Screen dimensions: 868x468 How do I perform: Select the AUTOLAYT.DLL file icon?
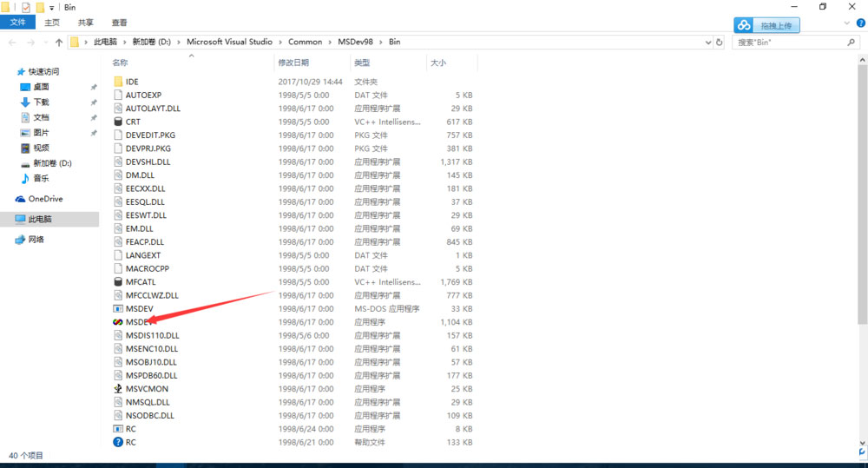pos(118,108)
